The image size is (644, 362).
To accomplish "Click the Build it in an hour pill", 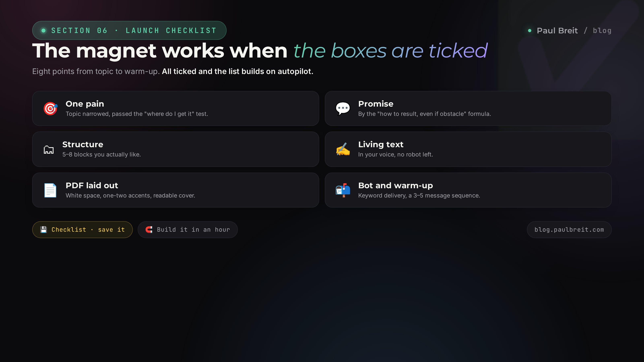I will click(x=188, y=230).
